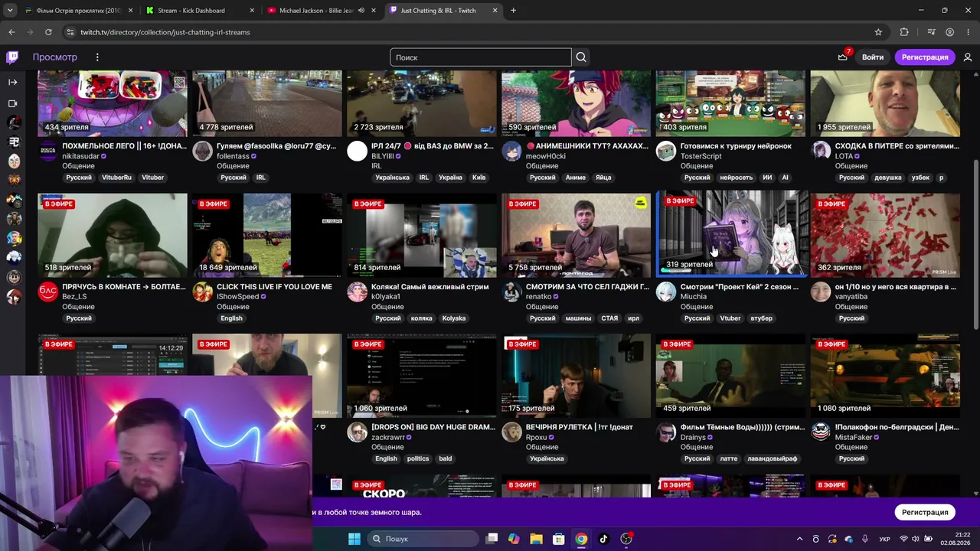Open the three-dot more menu beside Просмотр
This screenshot has height=551, width=980.
[x=97, y=57]
